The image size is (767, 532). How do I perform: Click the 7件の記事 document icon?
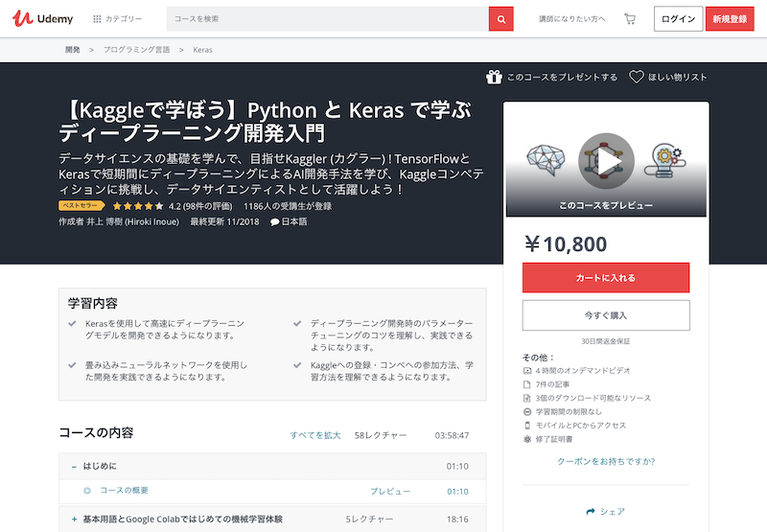(x=526, y=384)
